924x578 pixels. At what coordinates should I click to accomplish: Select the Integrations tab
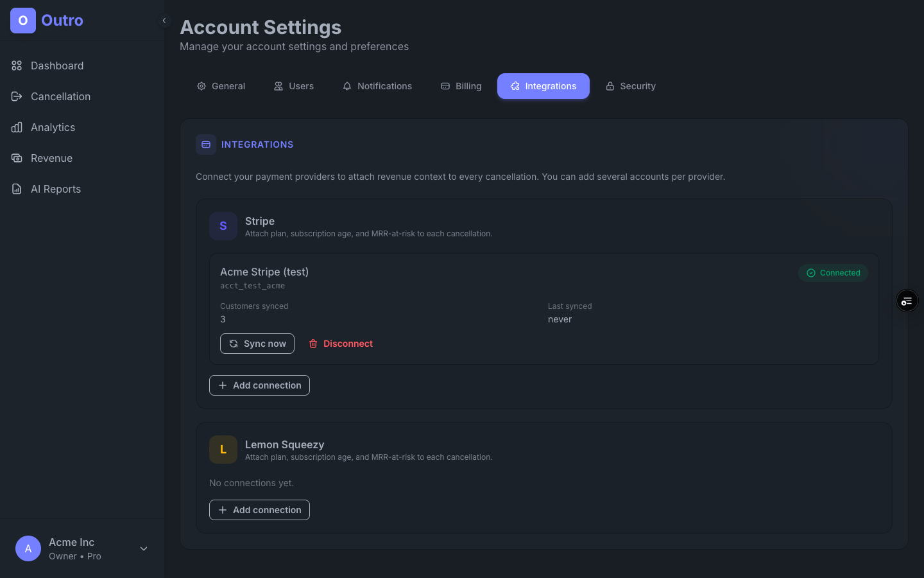pyautogui.click(x=543, y=86)
